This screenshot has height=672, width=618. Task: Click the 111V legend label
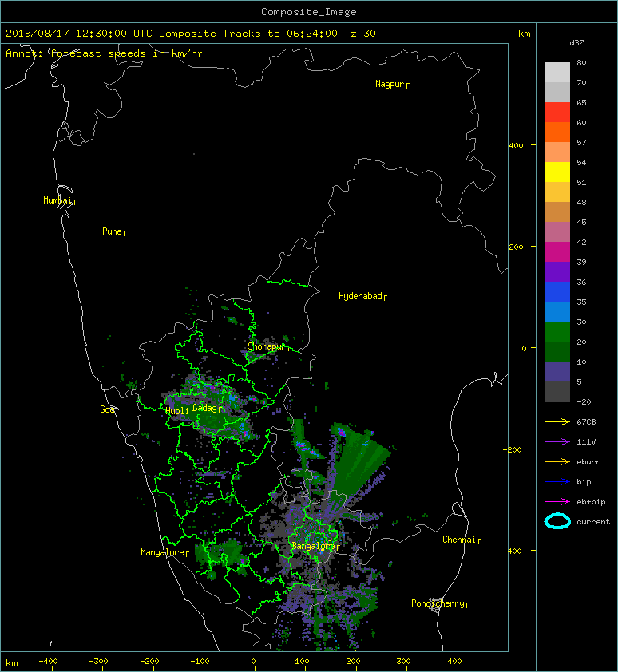pos(586,442)
